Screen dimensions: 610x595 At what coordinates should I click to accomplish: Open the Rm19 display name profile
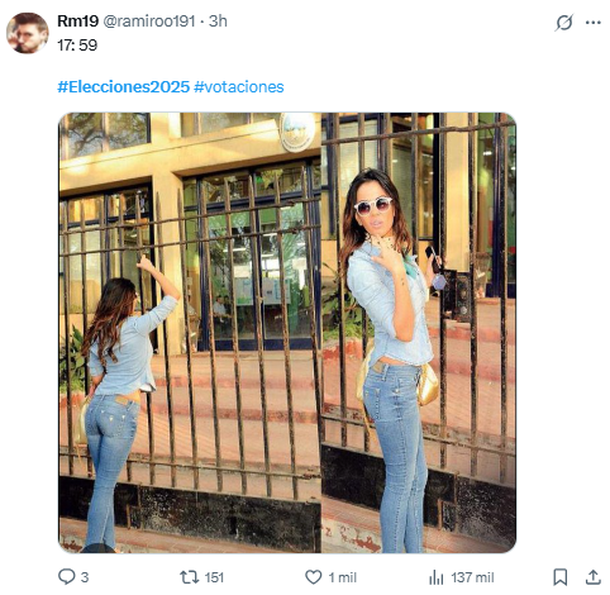[x=77, y=21]
